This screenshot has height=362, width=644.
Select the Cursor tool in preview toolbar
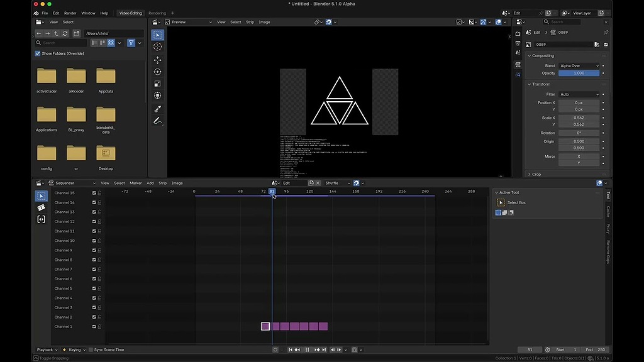(158, 47)
